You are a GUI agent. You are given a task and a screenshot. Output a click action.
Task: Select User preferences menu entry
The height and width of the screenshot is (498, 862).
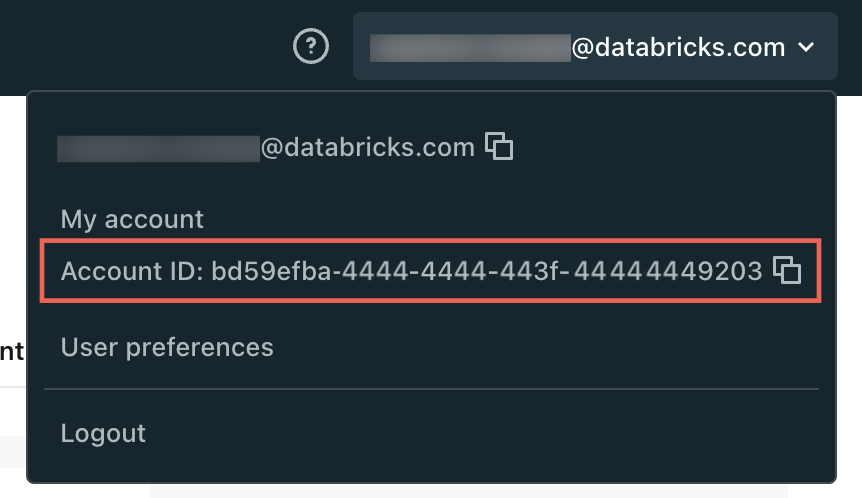click(167, 347)
